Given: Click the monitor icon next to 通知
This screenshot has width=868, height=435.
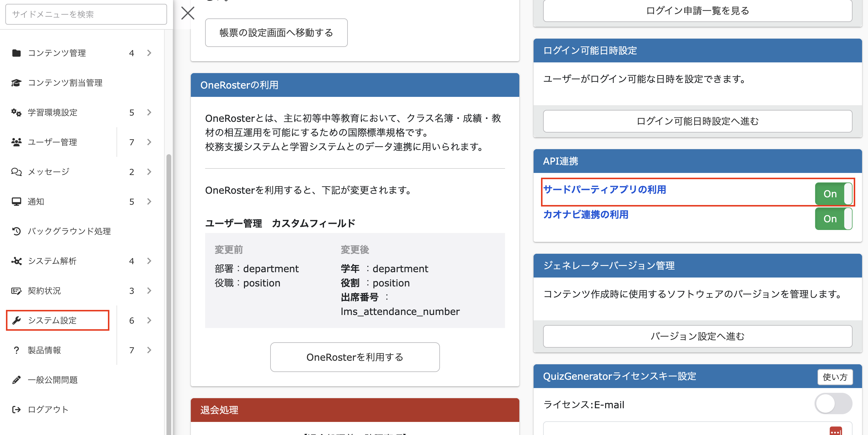Looking at the screenshot, I should [x=16, y=201].
